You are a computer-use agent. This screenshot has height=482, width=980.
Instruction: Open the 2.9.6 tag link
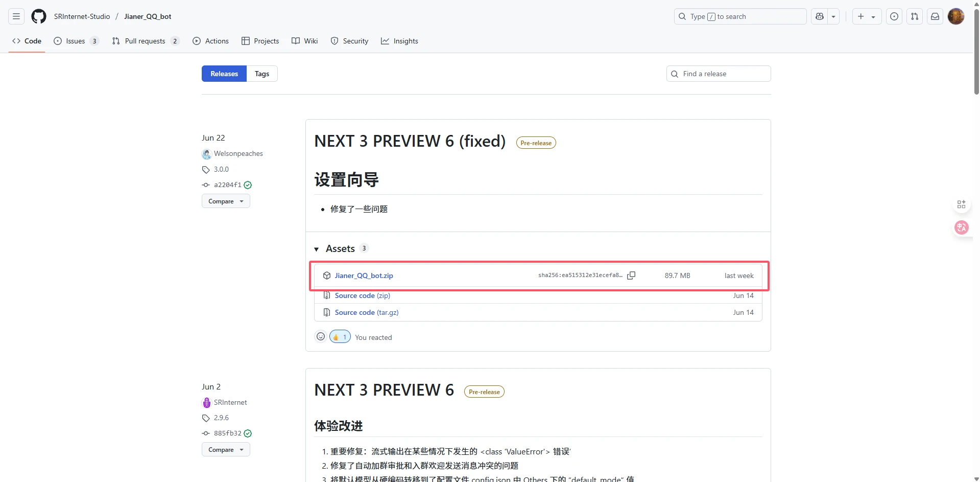point(221,418)
